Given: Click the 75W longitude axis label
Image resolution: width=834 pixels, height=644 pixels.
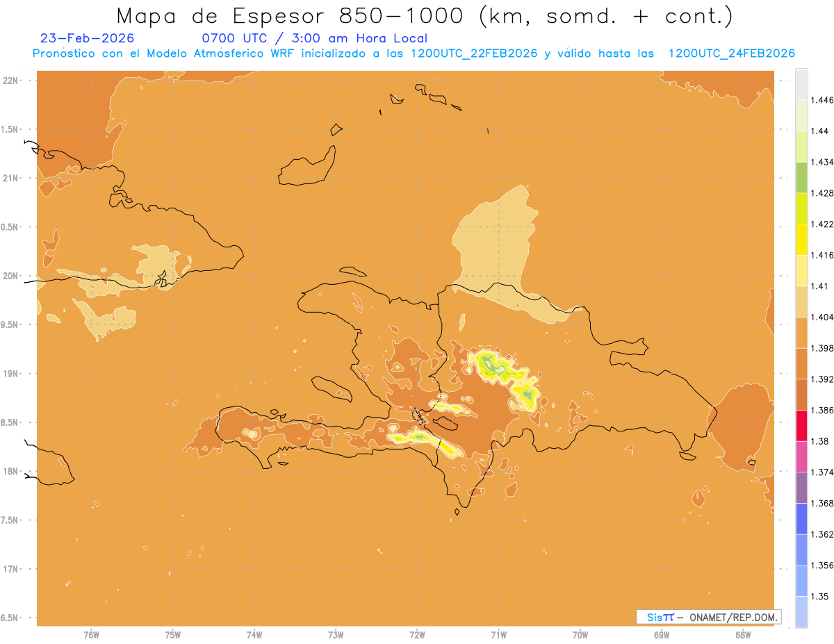Looking at the screenshot, I should click(x=173, y=635).
